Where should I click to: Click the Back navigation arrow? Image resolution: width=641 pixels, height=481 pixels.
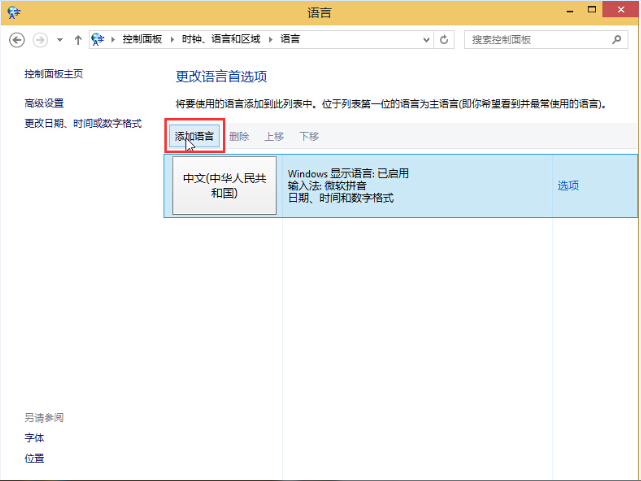17,39
